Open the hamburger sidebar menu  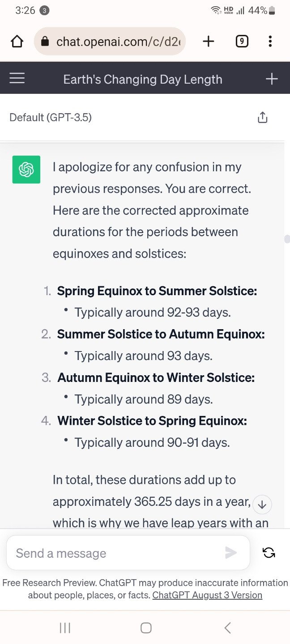17,79
